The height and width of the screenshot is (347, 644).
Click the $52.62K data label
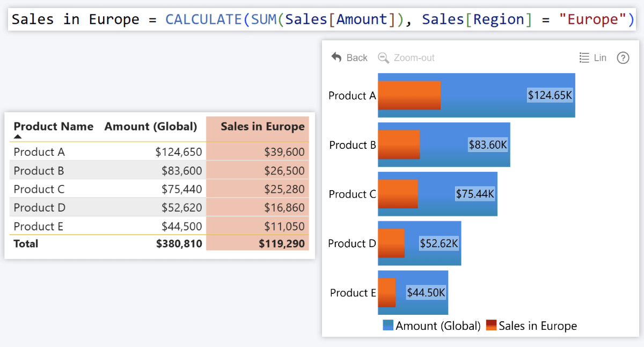(439, 243)
